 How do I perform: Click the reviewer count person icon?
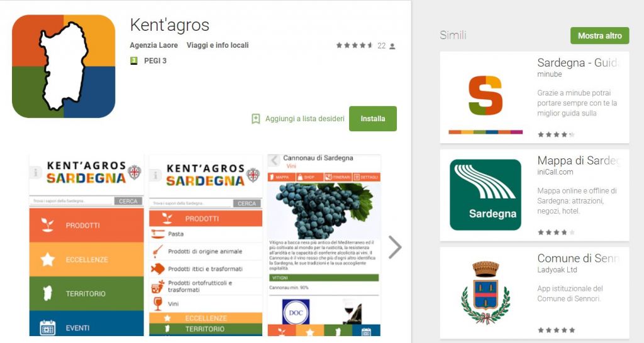click(x=392, y=46)
